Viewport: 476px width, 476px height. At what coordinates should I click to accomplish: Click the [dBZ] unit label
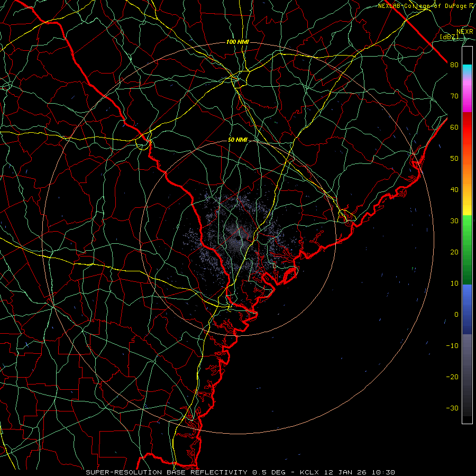tap(449, 36)
